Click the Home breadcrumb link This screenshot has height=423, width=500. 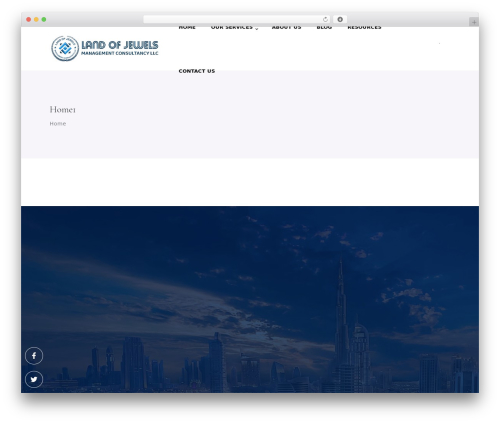click(x=58, y=124)
